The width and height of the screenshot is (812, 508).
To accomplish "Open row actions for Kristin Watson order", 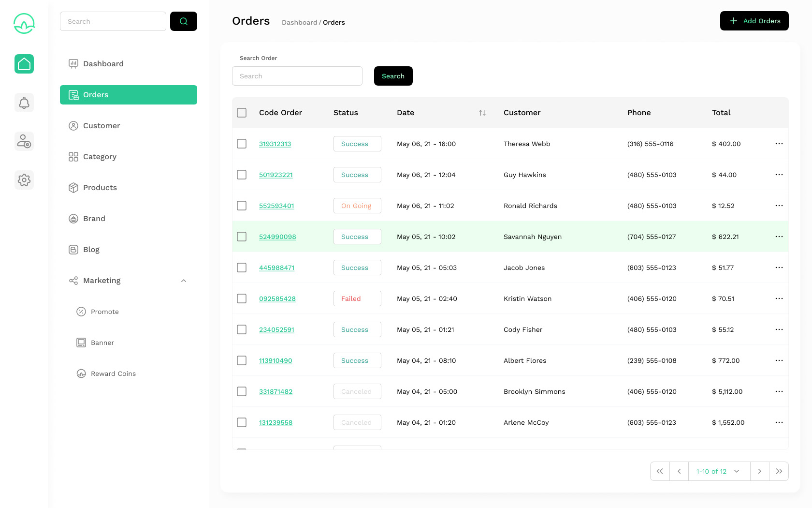I will coord(779,299).
